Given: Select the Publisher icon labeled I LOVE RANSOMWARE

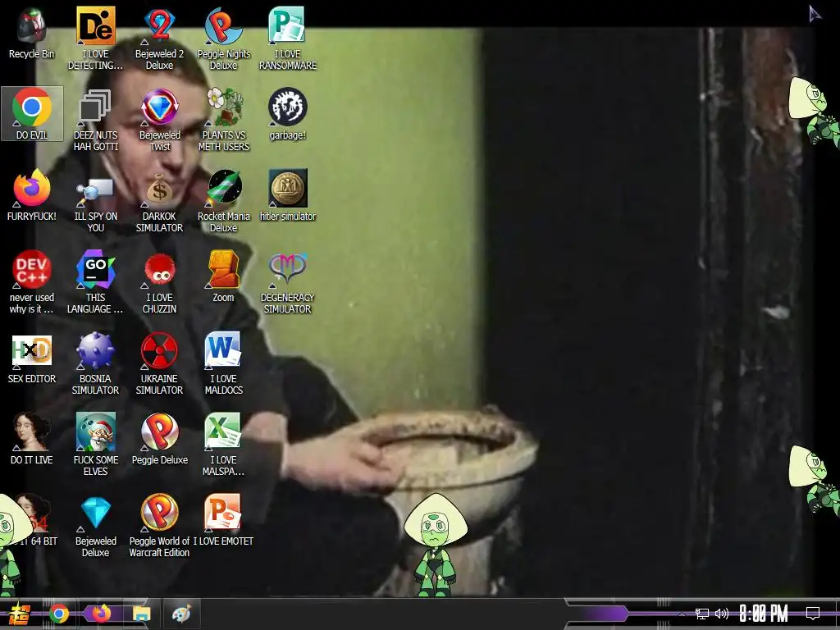Looking at the screenshot, I should tap(288, 39).
